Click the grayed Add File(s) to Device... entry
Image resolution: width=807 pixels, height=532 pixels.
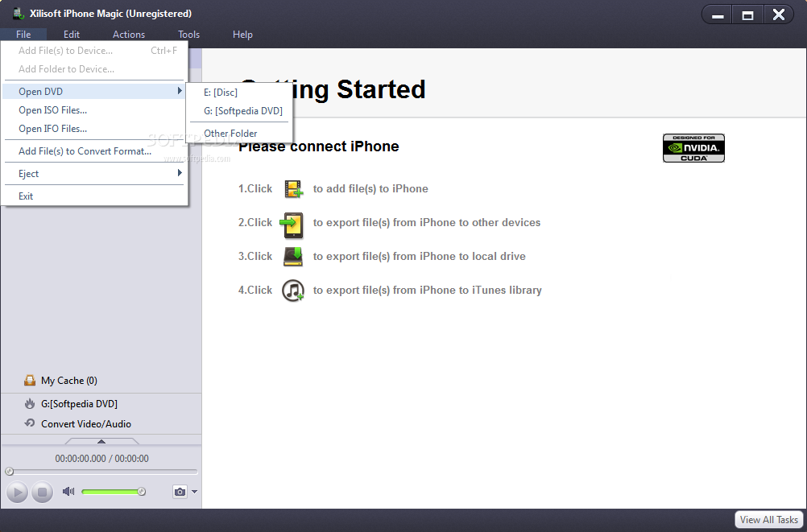point(94,51)
